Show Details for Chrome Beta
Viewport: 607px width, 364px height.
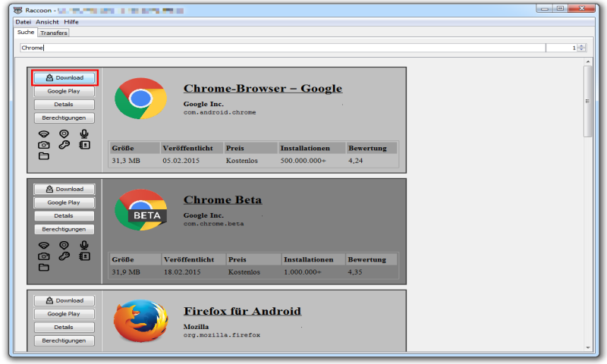64,216
